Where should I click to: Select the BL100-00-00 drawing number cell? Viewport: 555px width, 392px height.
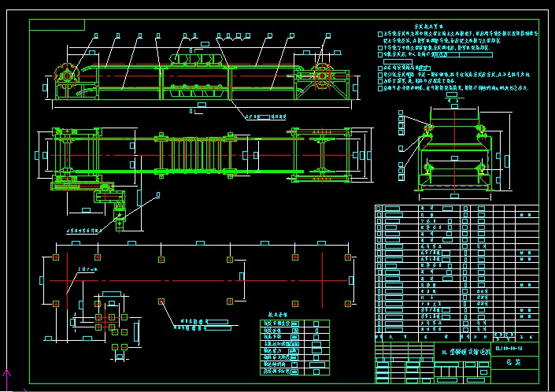pos(516,347)
